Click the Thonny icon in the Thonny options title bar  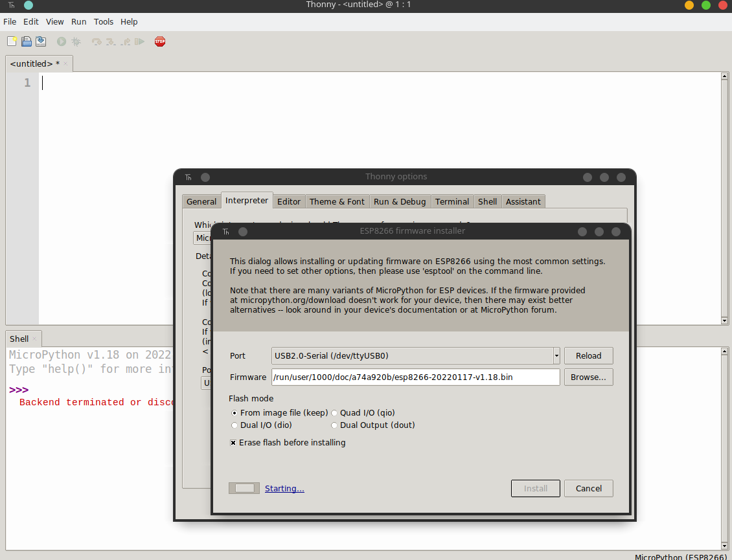[188, 177]
